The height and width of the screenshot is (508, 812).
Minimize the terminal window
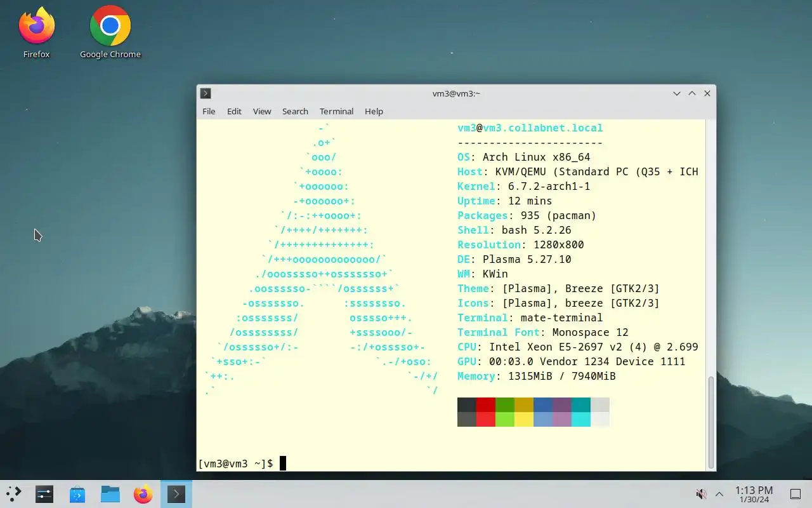pos(677,93)
